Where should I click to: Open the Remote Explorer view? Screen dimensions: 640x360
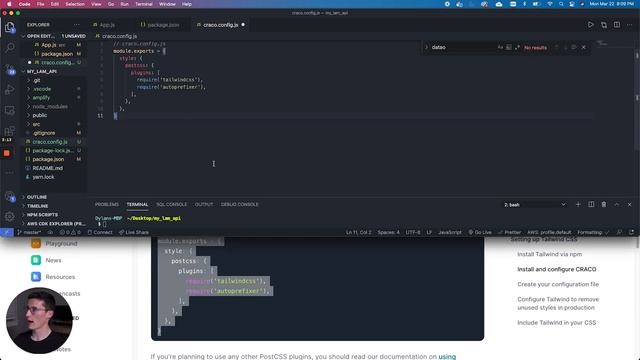pyautogui.click(x=10, y=110)
